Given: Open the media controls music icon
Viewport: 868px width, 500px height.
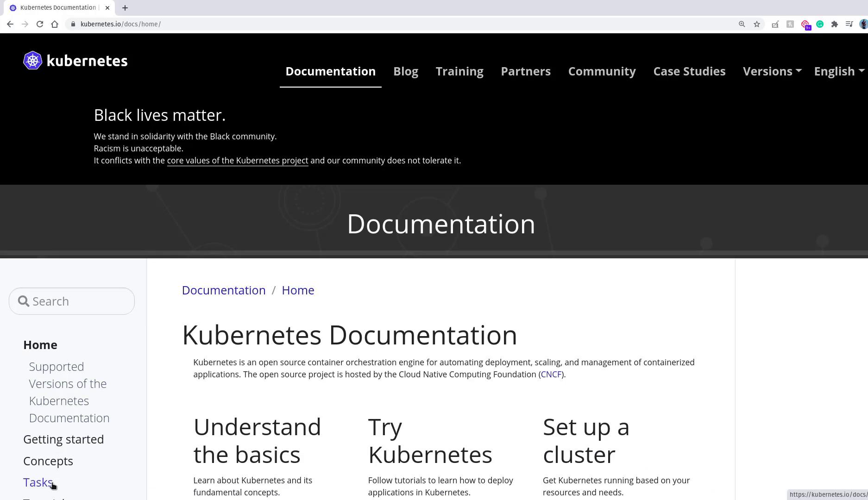Looking at the screenshot, I should point(849,24).
